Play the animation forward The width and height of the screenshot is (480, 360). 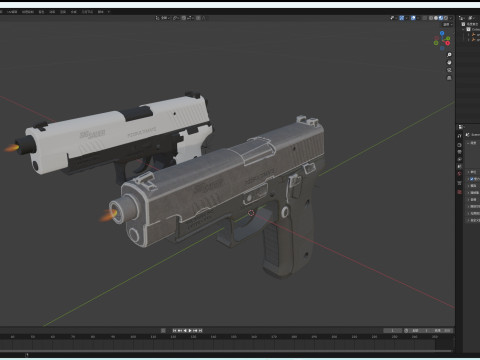[190, 331]
